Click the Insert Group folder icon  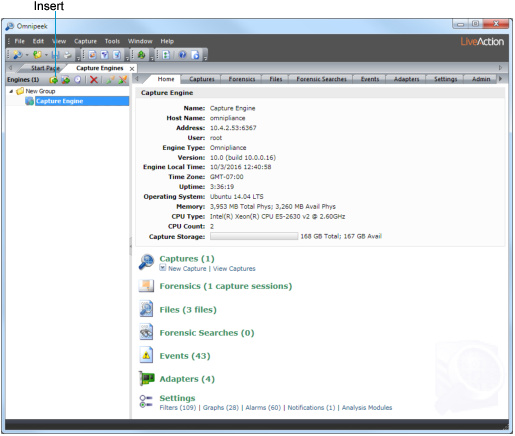coord(54,80)
